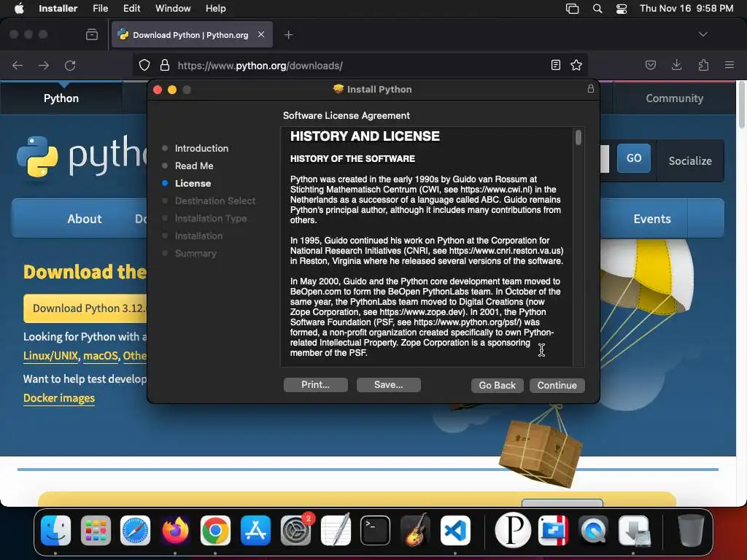747x560 pixels.
Task: Open the Help menu
Action: 215,9
